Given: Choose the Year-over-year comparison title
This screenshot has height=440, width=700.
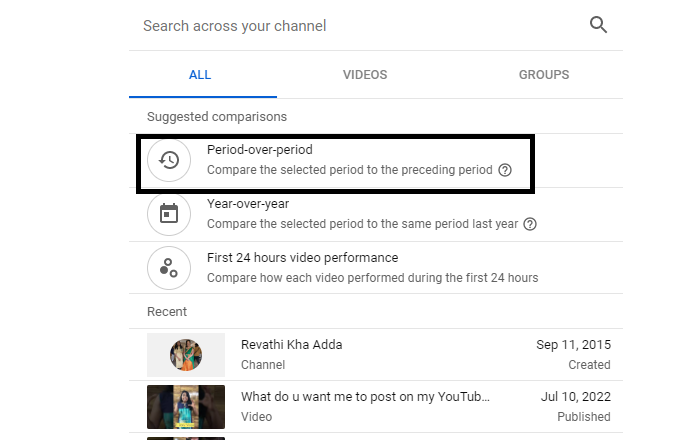Looking at the screenshot, I should (x=248, y=204).
